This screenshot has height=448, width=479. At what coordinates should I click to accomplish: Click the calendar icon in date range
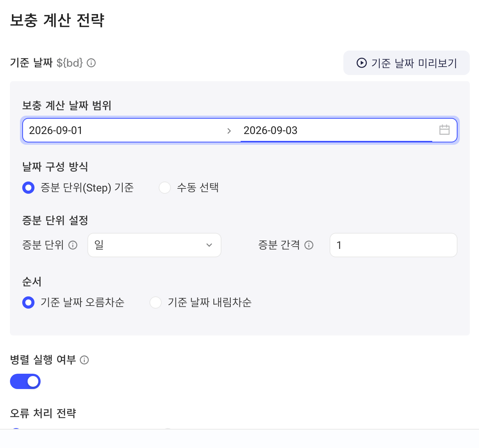pyautogui.click(x=445, y=130)
